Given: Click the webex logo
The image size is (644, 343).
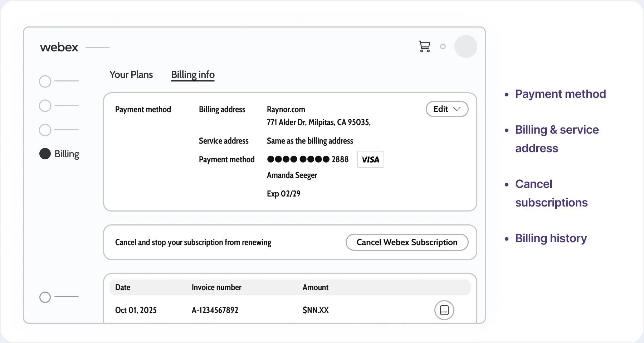Looking at the screenshot, I should click(59, 47).
